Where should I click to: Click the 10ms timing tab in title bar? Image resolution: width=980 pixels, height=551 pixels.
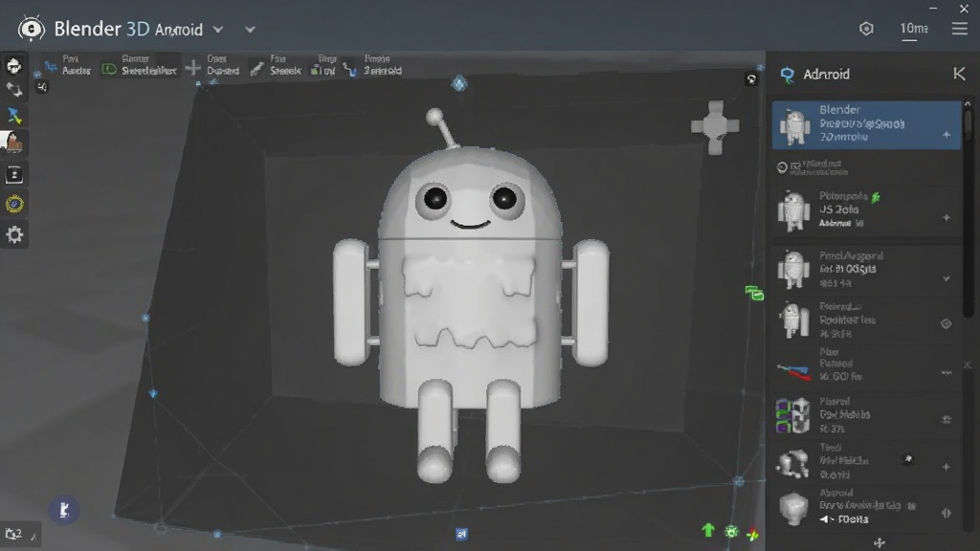[x=913, y=30]
